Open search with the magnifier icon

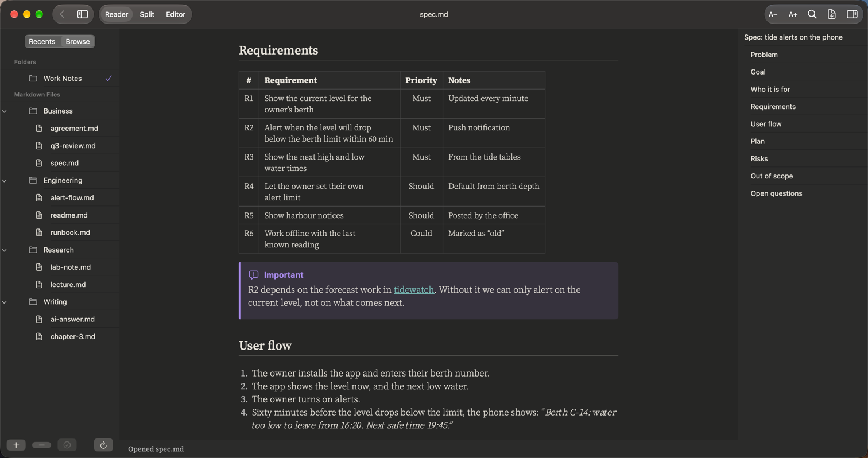pos(812,14)
